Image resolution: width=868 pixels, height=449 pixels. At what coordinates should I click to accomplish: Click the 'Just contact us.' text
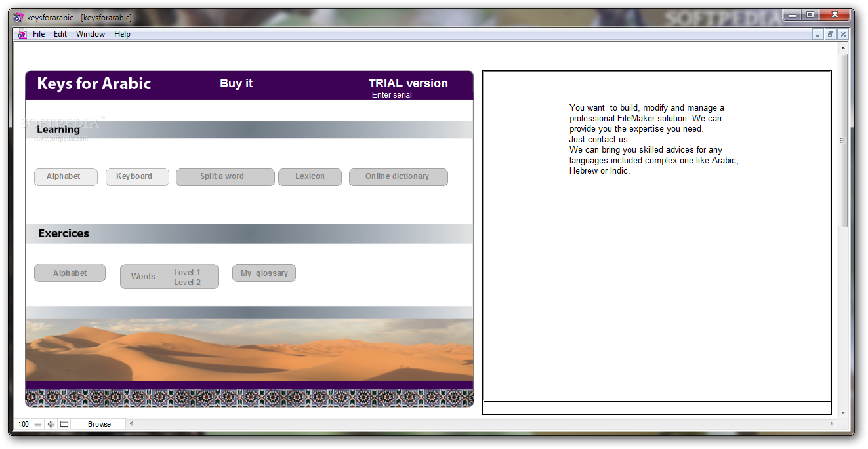tap(600, 140)
